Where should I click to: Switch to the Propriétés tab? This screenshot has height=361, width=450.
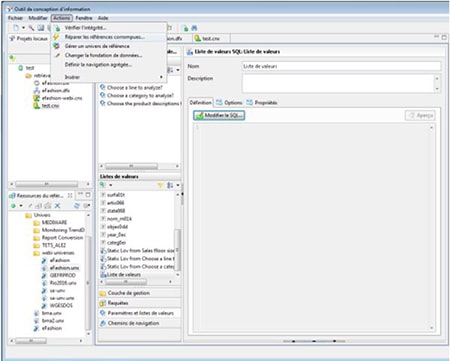[262, 103]
